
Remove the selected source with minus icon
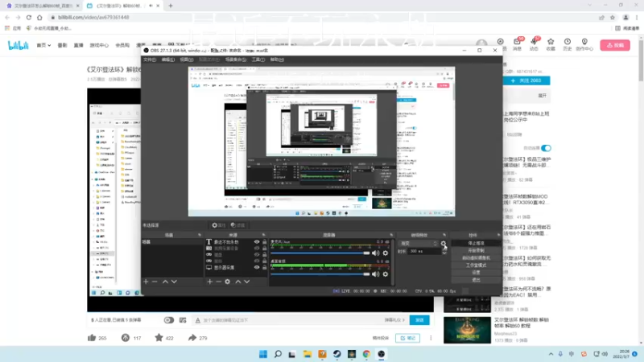tap(218, 282)
